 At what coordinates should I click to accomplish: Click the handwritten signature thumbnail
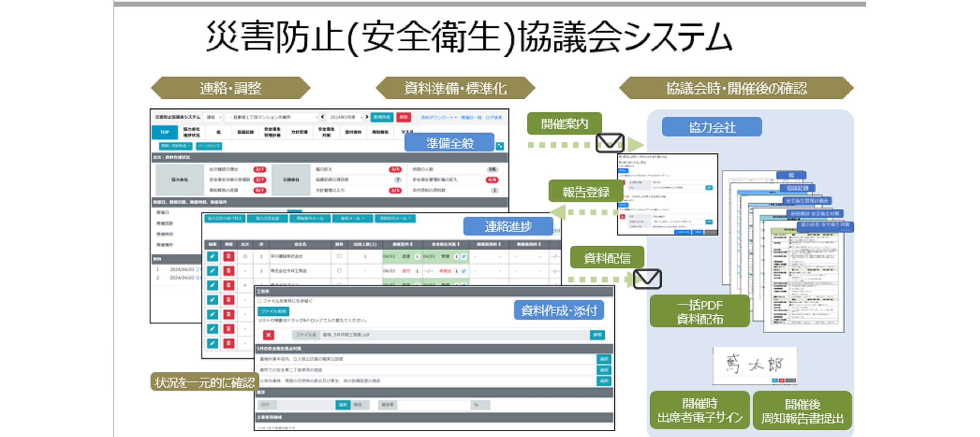(754, 364)
